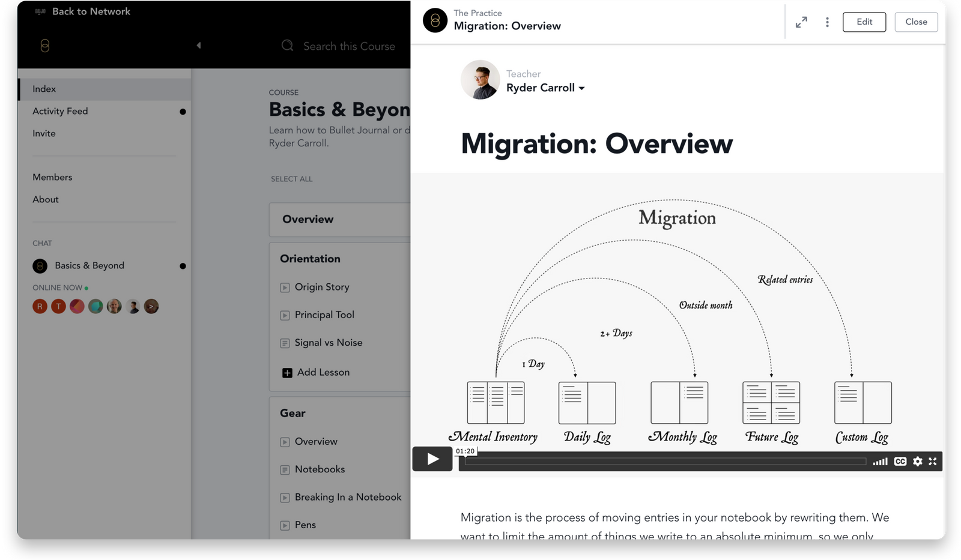Open the Basics & Beyond chat

[89, 266]
